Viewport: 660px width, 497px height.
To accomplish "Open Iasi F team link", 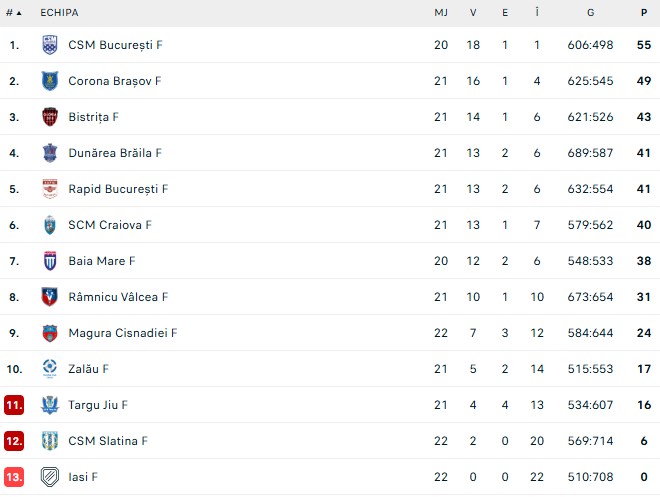I will point(83,477).
